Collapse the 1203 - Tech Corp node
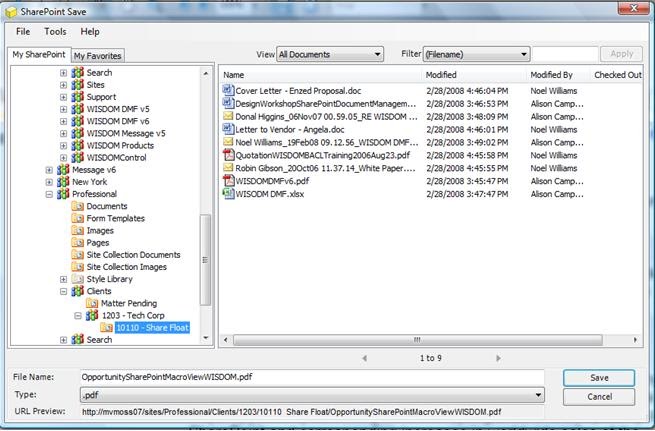655x431 pixels. [x=78, y=315]
